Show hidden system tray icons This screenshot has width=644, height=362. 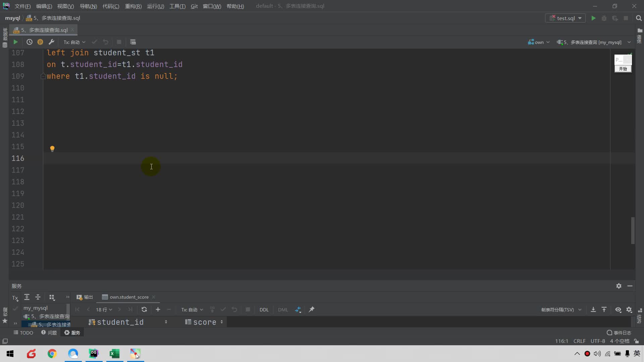pos(577,353)
